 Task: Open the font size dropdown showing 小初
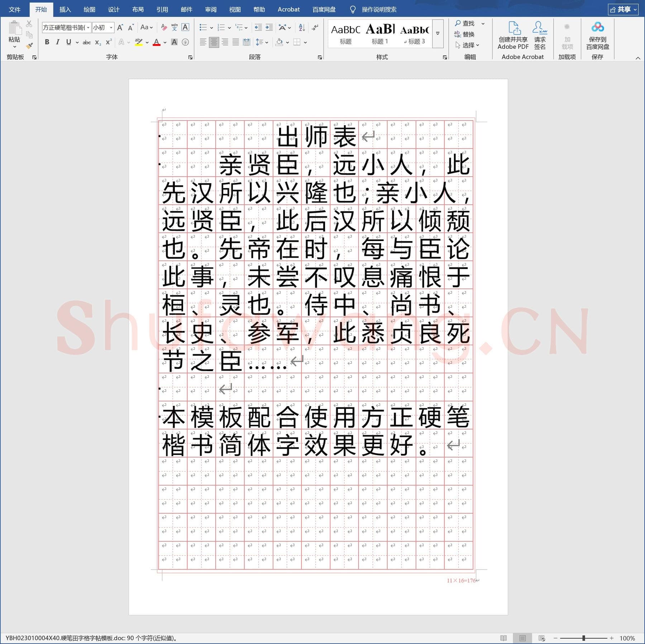pyautogui.click(x=111, y=28)
